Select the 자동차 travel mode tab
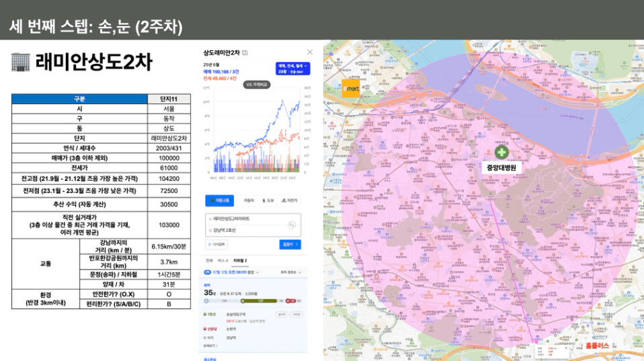Image resolution: width=644 pixels, height=361 pixels. (x=249, y=200)
